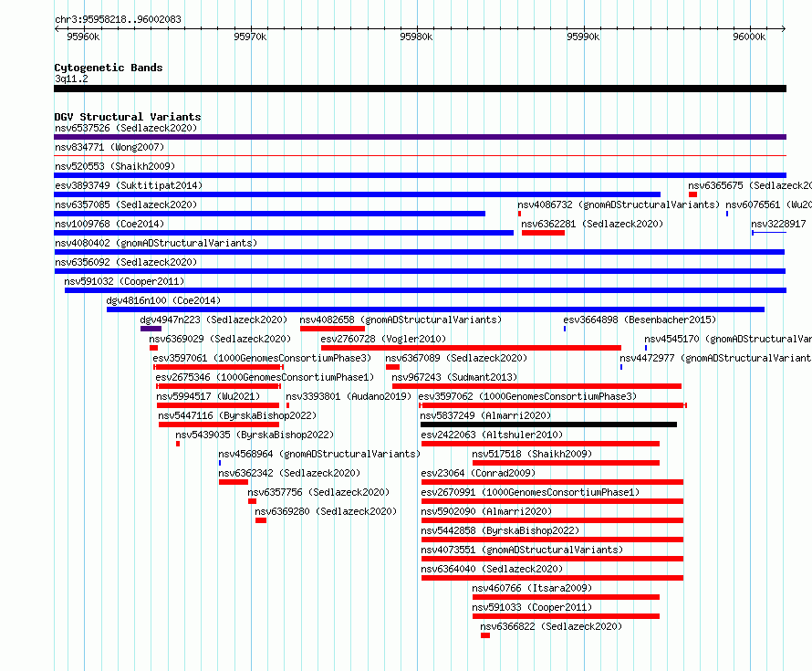Open nsv520553 (Shaikh2009) variant label

(115, 166)
